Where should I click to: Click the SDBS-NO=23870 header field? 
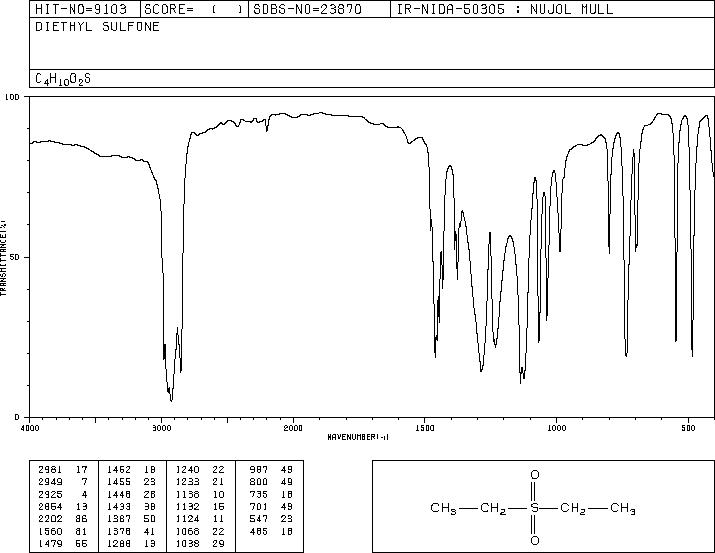(x=307, y=9)
